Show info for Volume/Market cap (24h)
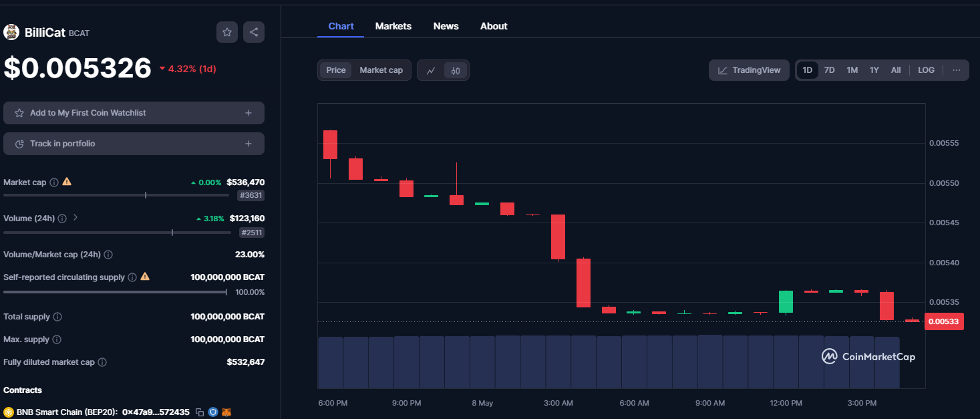 (108, 255)
